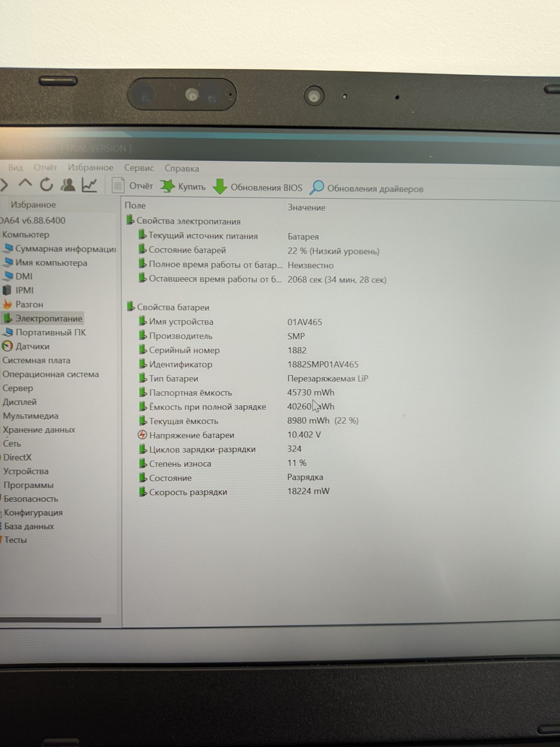The height and width of the screenshot is (747, 560).
Task: Click the Обновления BIOS green arrow icon
Action: coord(220,186)
